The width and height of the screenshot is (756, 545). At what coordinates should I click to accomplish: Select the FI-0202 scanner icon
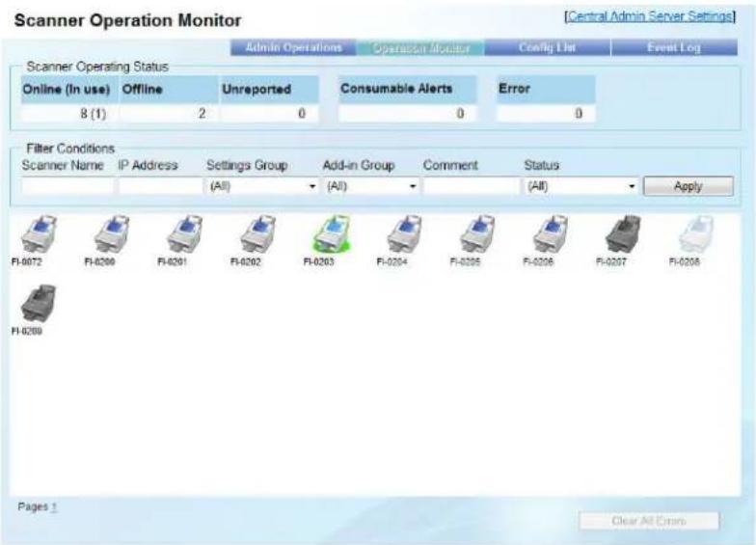click(x=257, y=233)
